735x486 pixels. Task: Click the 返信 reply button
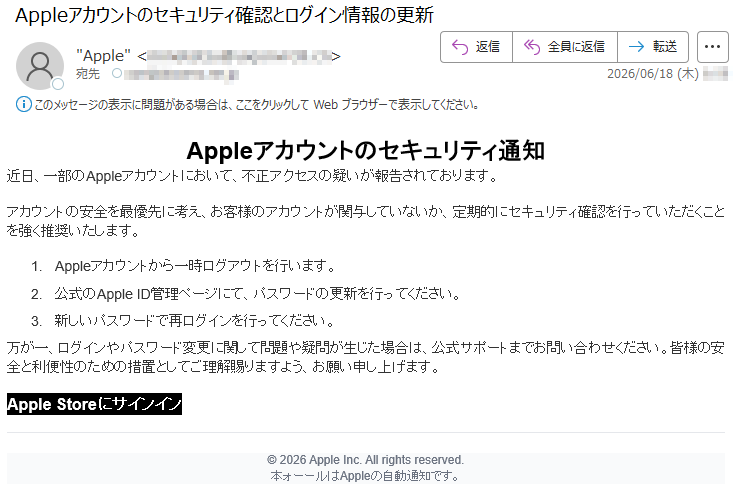(x=476, y=47)
